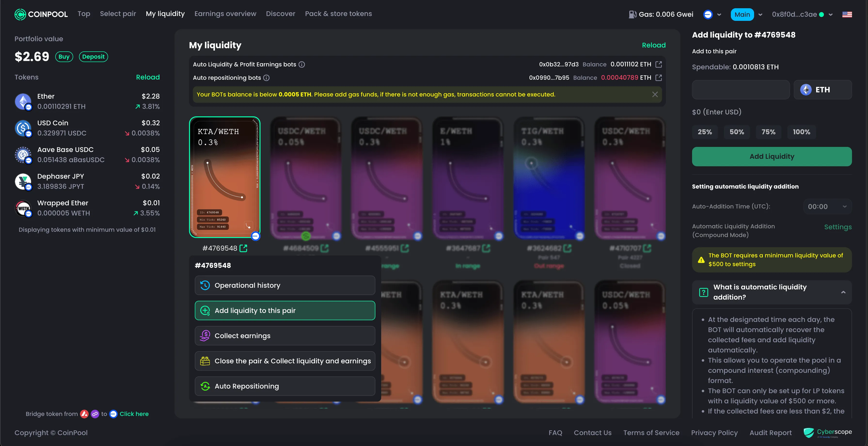Go to the Top nav item
The height and width of the screenshot is (446, 868).
pyautogui.click(x=84, y=14)
